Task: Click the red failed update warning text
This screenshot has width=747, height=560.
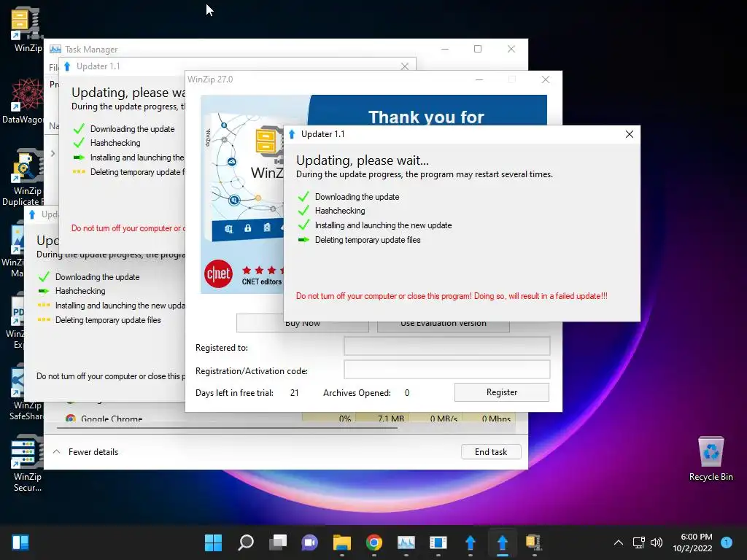Action: (x=452, y=296)
